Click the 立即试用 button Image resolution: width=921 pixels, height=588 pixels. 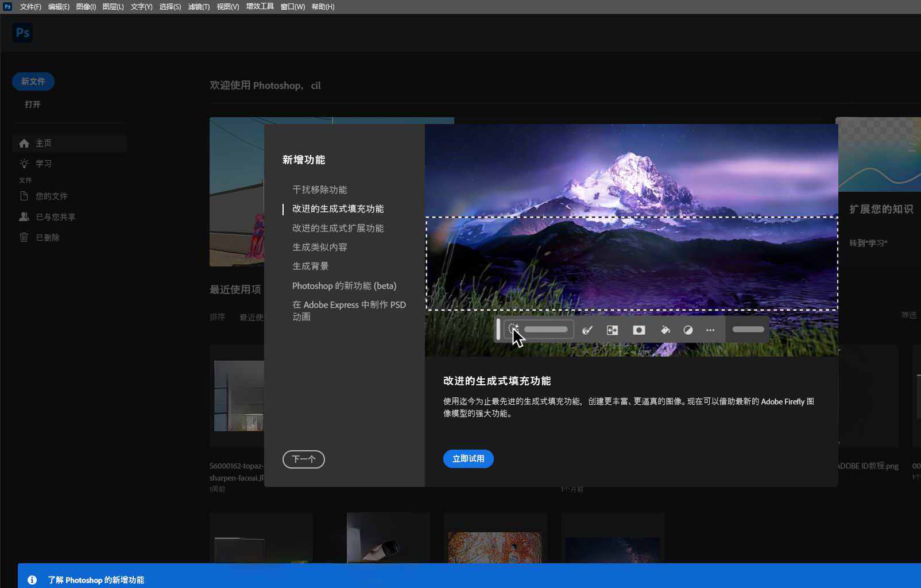point(469,459)
